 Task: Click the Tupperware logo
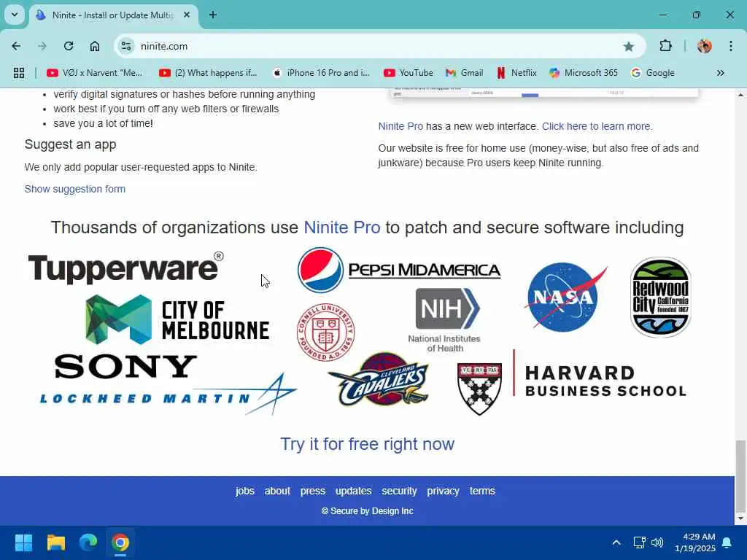click(125, 268)
